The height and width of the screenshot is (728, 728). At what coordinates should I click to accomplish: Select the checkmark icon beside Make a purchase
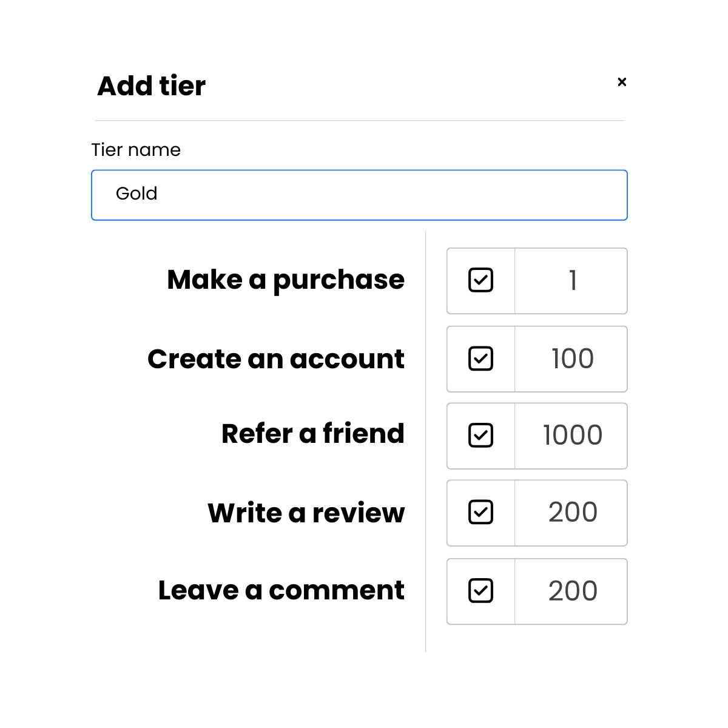click(x=480, y=280)
